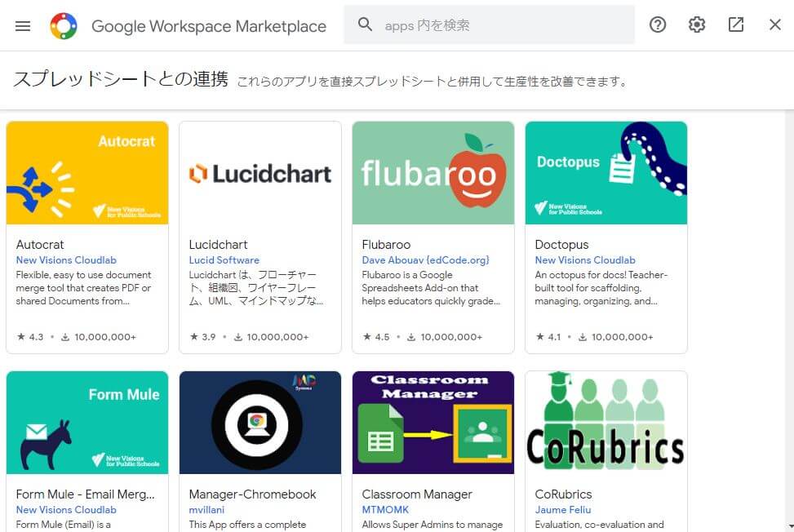This screenshot has width=794, height=532.
Task: Click the Form Mule - Email Merge title
Action: click(85, 494)
